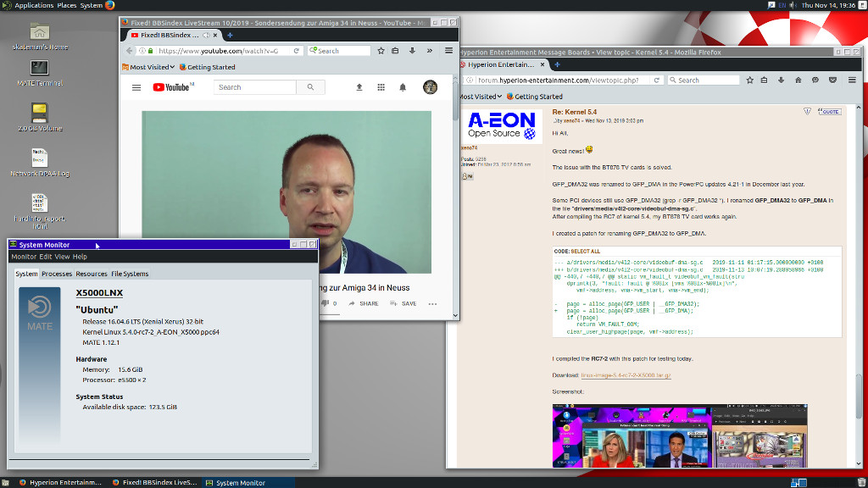Click PM icon under xeno74 profile
Image resolution: width=868 pixels, height=488 pixels.
point(467,176)
